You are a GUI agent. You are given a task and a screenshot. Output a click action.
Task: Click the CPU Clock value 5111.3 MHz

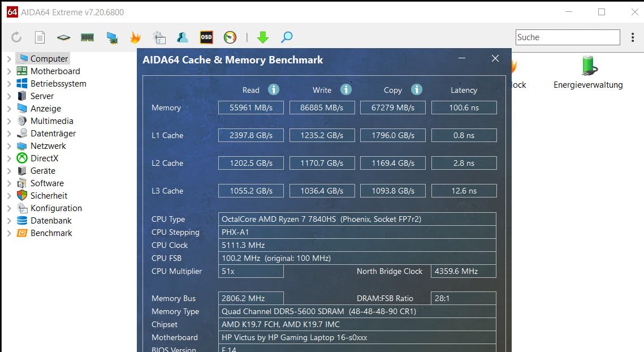(357, 245)
